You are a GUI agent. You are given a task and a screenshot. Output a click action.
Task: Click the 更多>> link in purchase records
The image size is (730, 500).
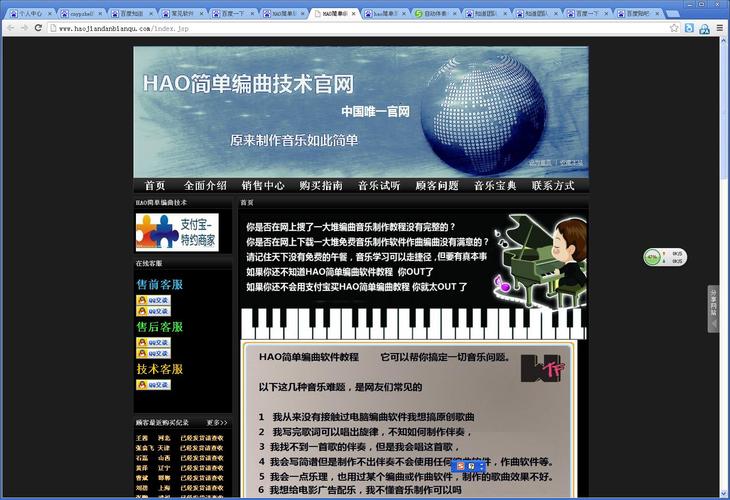(x=217, y=423)
